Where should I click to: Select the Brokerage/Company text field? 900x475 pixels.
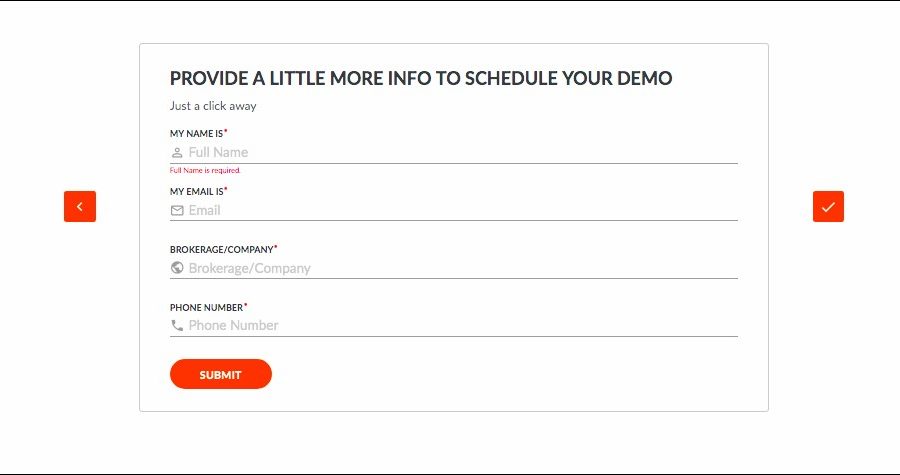[x=460, y=268]
